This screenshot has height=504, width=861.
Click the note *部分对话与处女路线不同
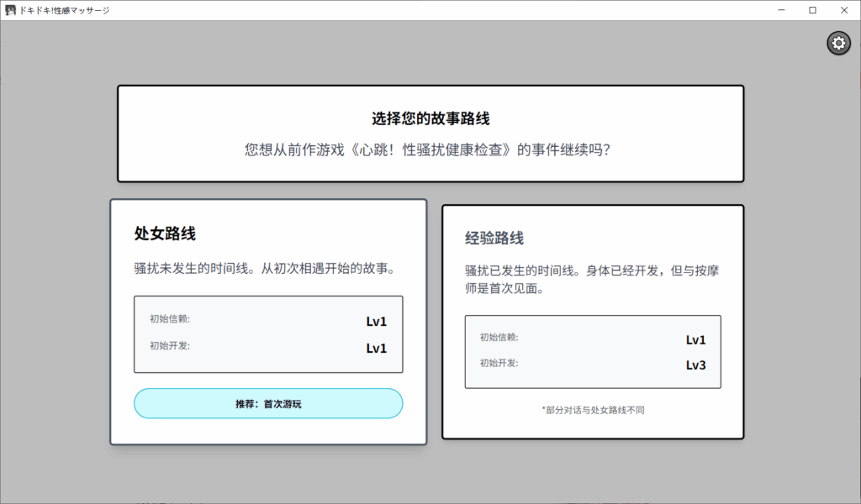pyautogui.click(x=593, y=410)
